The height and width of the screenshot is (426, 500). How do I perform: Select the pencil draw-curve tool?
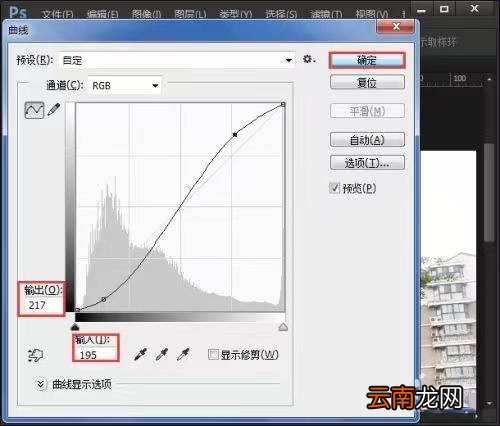tap(54, 109)
